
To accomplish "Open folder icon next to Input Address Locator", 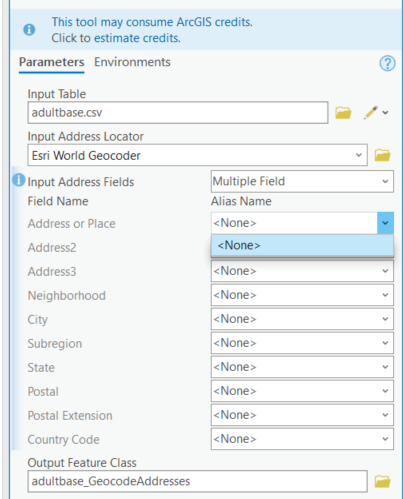I will pyautogui.click(x=382, y=155).
